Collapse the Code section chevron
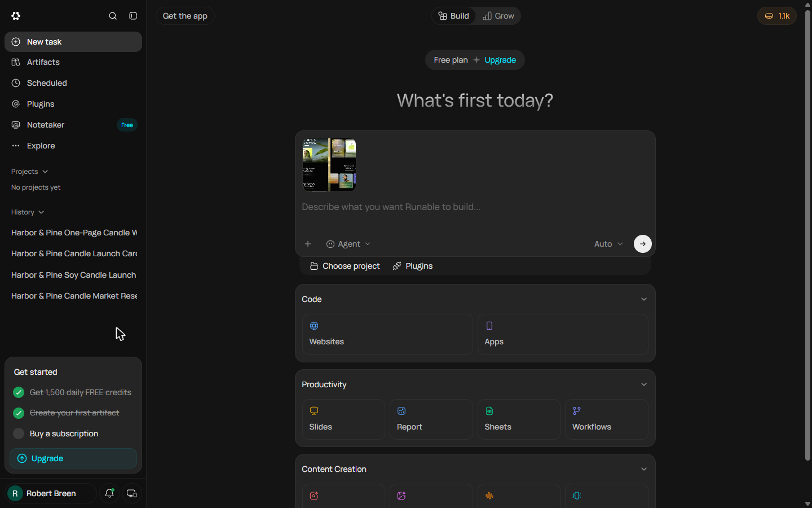This screenshot has height=508, width=812. tap(644, 299)
